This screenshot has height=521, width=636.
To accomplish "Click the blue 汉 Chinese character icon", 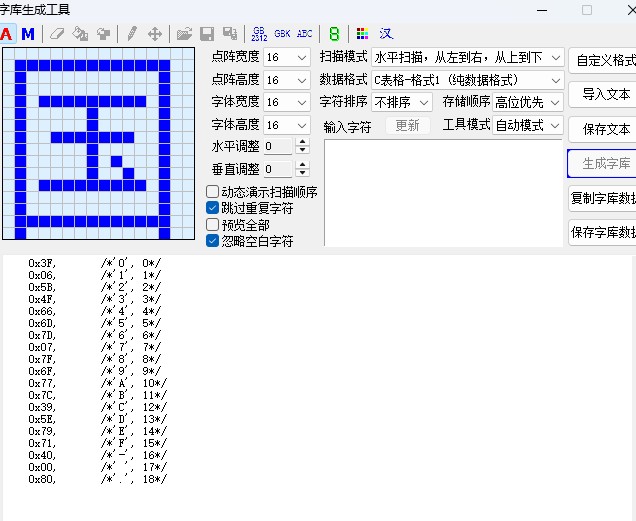I will (x=386, y=34).
